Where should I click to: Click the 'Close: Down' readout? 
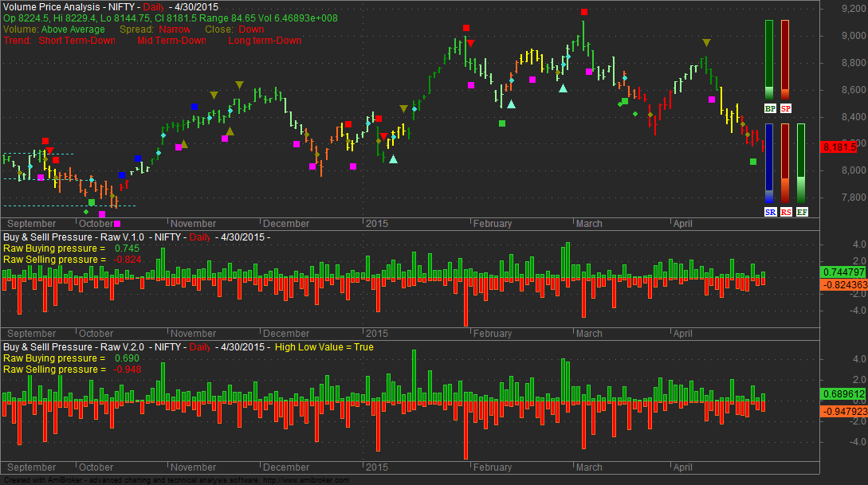pyautogui.click(x=234, y=29)
